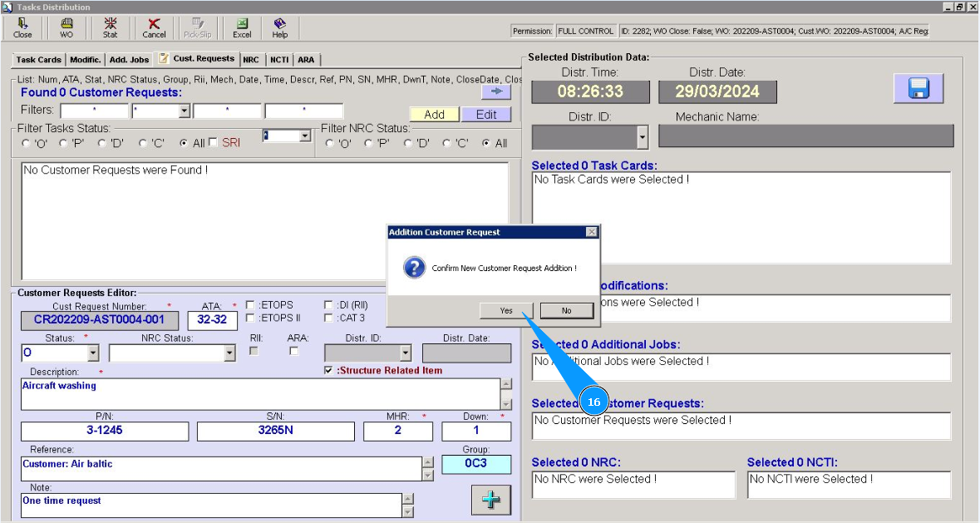This screenshot has width=980, height=523.
Task: Click the Note box 'One time request'
Action: pos(211,506)
